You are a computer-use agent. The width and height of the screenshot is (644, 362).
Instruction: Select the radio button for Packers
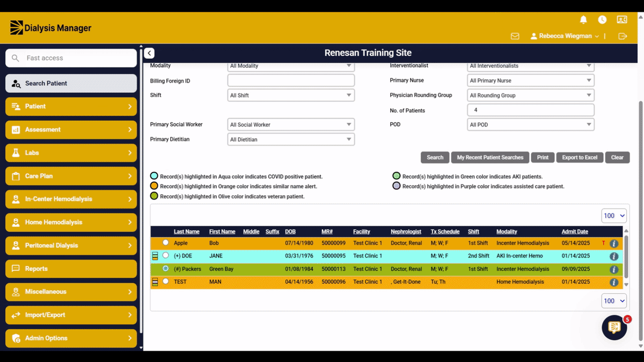(x=165, y=269)
